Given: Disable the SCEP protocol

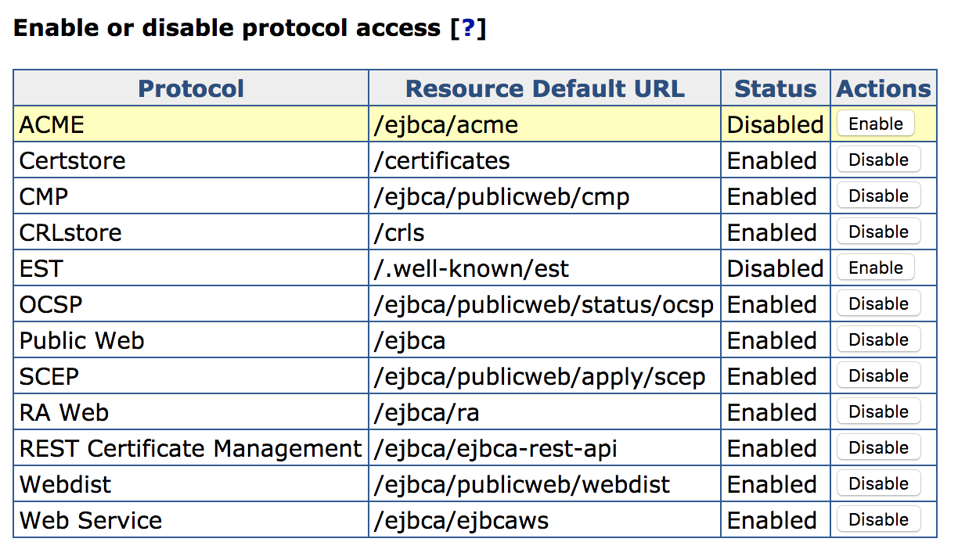Looking at the screenshot, I should pos(878,376).
